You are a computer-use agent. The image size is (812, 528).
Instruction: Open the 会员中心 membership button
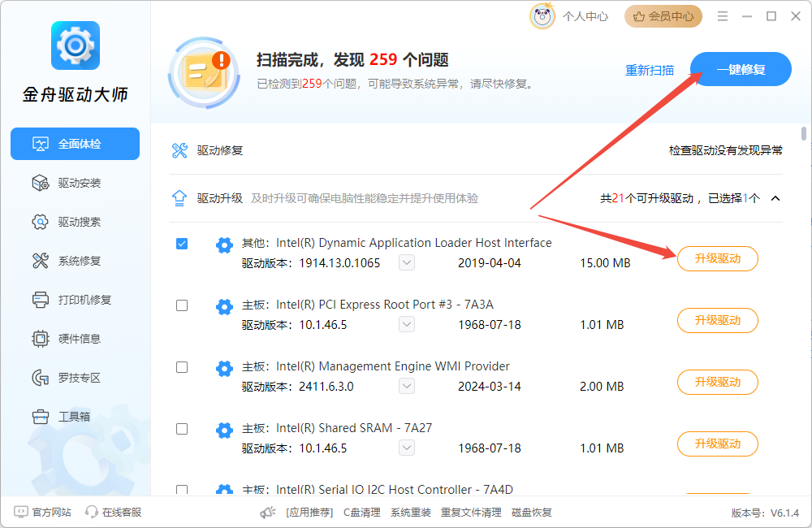663,16
